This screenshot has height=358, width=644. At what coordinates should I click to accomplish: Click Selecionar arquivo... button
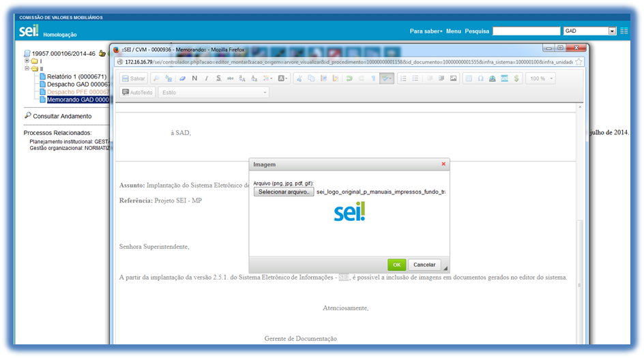pos(283,192)
